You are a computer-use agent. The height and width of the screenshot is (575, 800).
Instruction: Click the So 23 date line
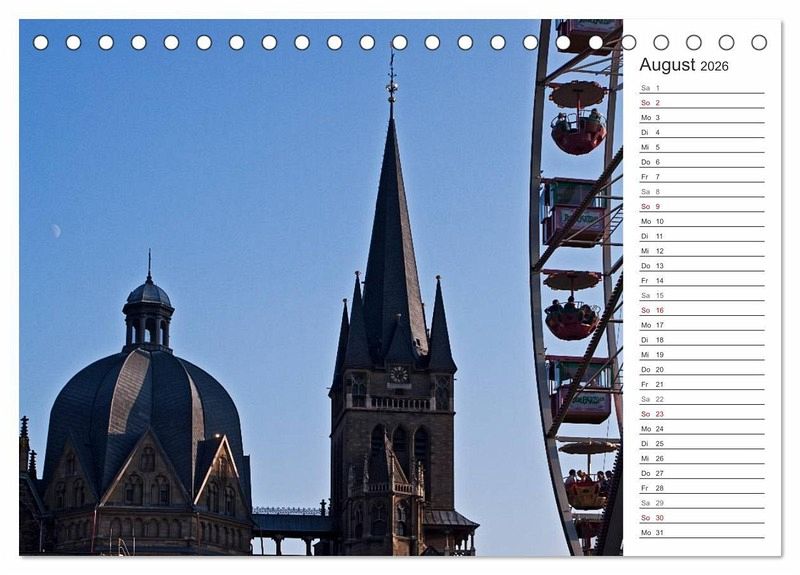(701, 414)
